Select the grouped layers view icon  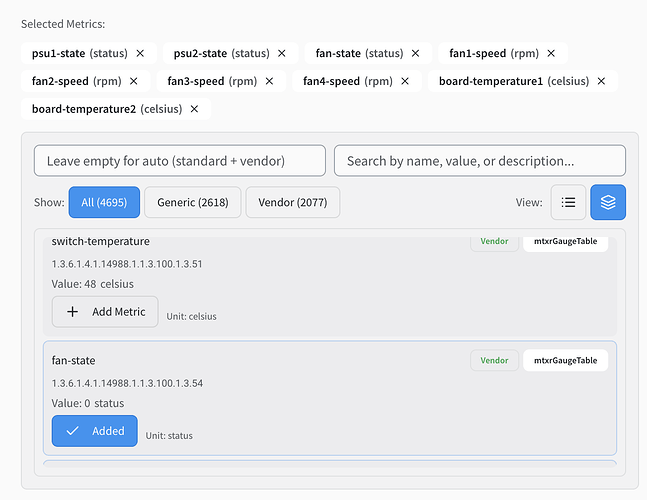click(x=608, y=202)
